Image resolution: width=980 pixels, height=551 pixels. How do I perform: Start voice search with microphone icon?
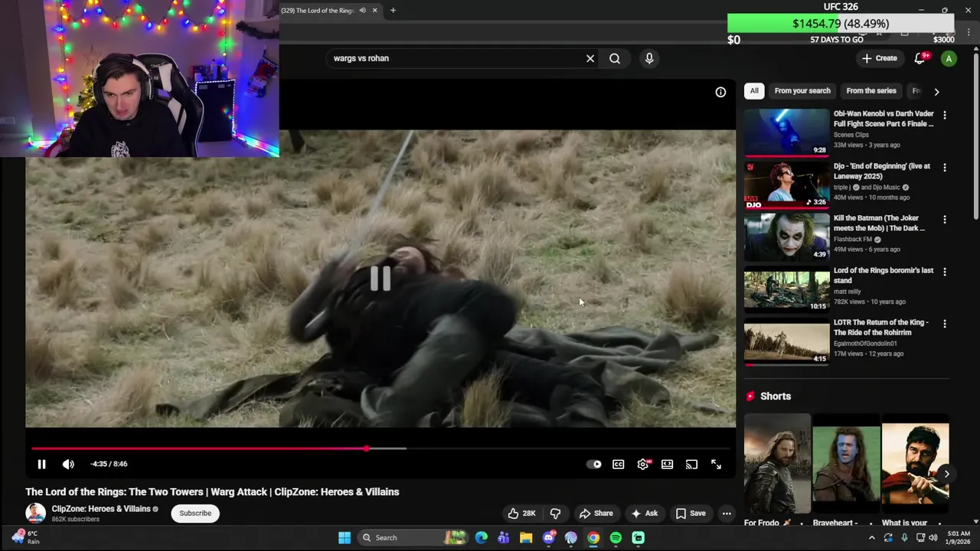(649, 58)
